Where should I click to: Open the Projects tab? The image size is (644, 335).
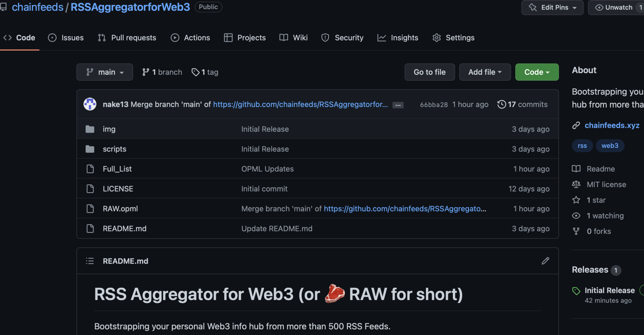(245, 38)
